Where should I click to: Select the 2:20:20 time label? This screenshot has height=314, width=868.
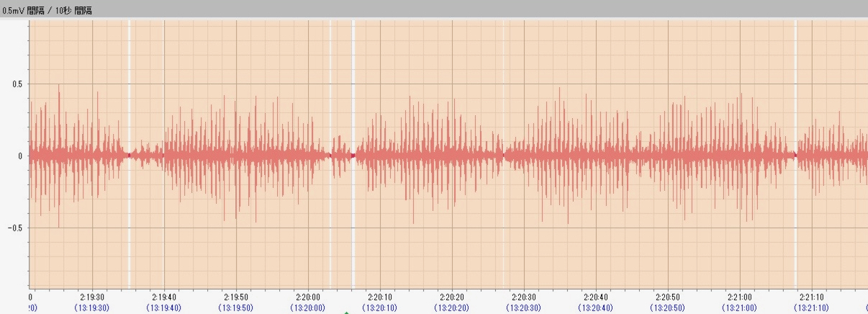pos(452,297)
